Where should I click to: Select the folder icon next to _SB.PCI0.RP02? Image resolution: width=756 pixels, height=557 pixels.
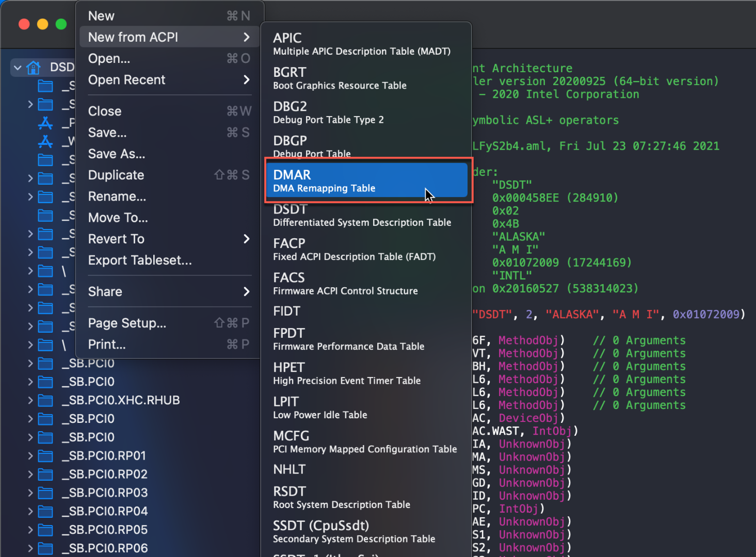45,474
